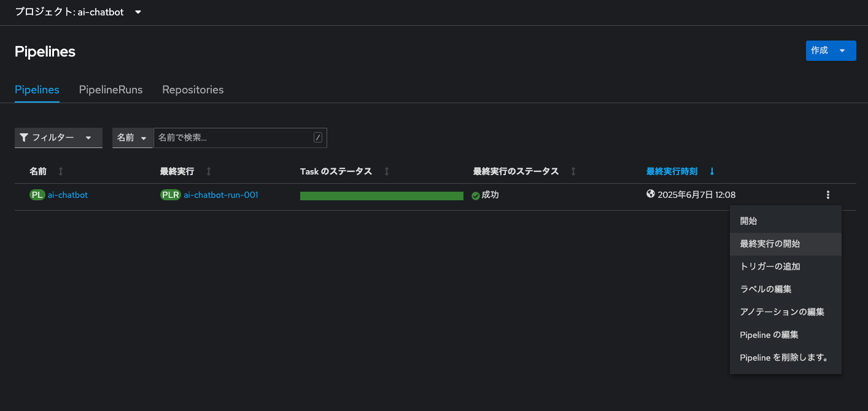Open the ai-chatbot-run-001 pipeline run link
This screenshot has width=868, height=411.
tap(221, 195)
